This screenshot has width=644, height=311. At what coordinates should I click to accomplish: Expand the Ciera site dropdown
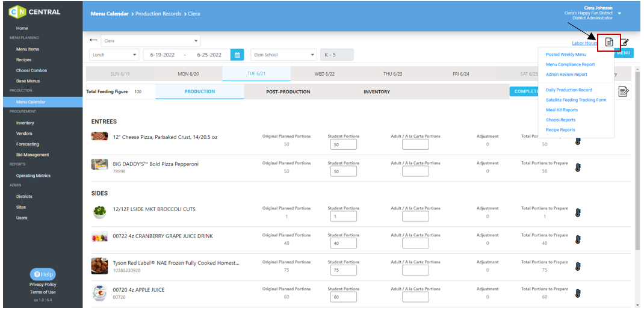[x=150, y=41]
